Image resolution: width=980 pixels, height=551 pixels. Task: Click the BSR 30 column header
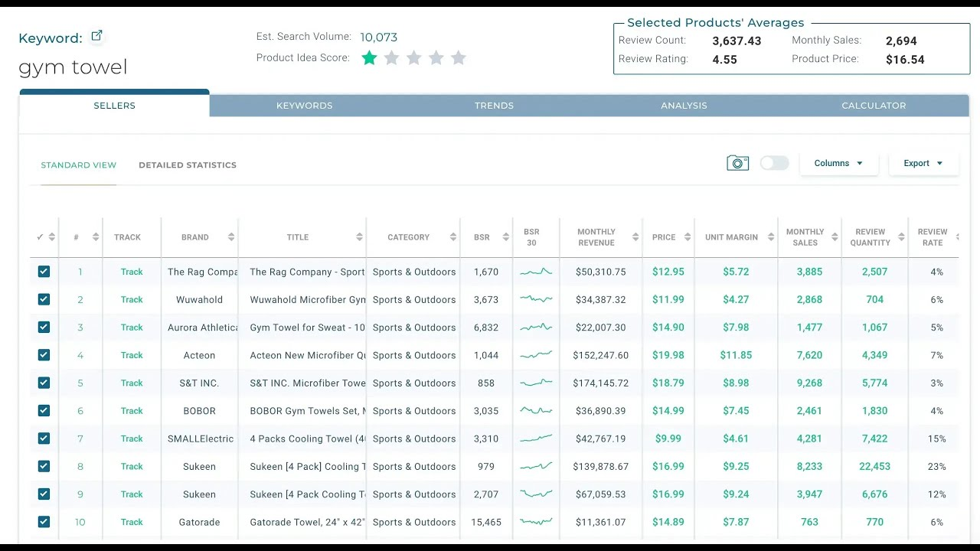[531, 237]
